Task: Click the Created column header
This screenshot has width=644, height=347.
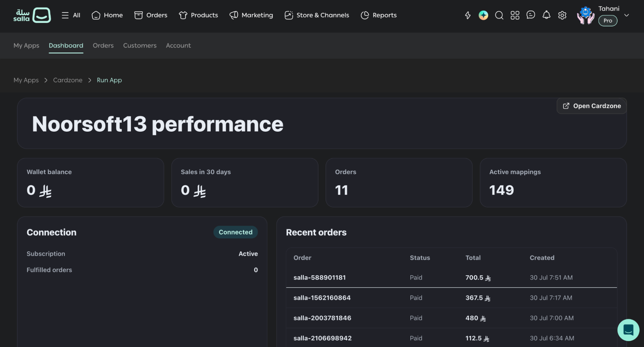Action: (x=542, y=258)
